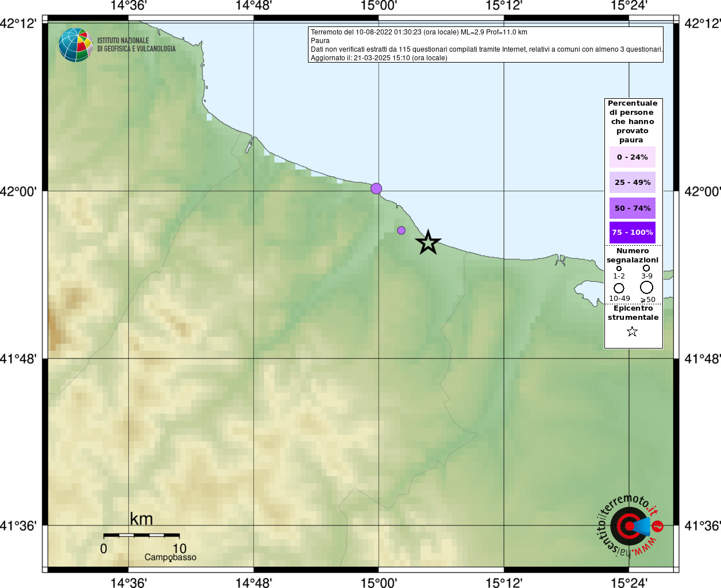Screen dimensions: 721x588
Task: Click the Aggiornato il: 21-03-2025 line
Action: coord(379,58)
